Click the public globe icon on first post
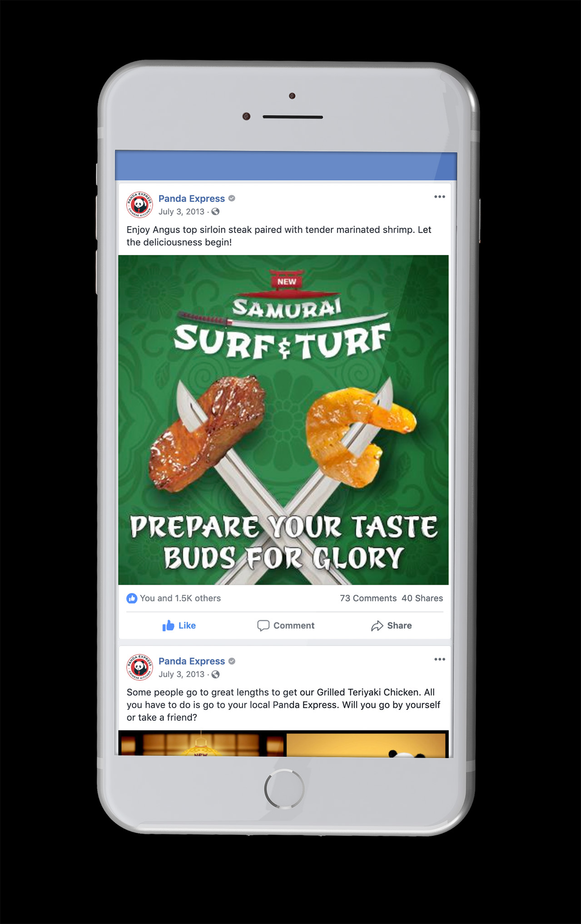This screenshot has width=581, height=924. (x=215, y=212)
